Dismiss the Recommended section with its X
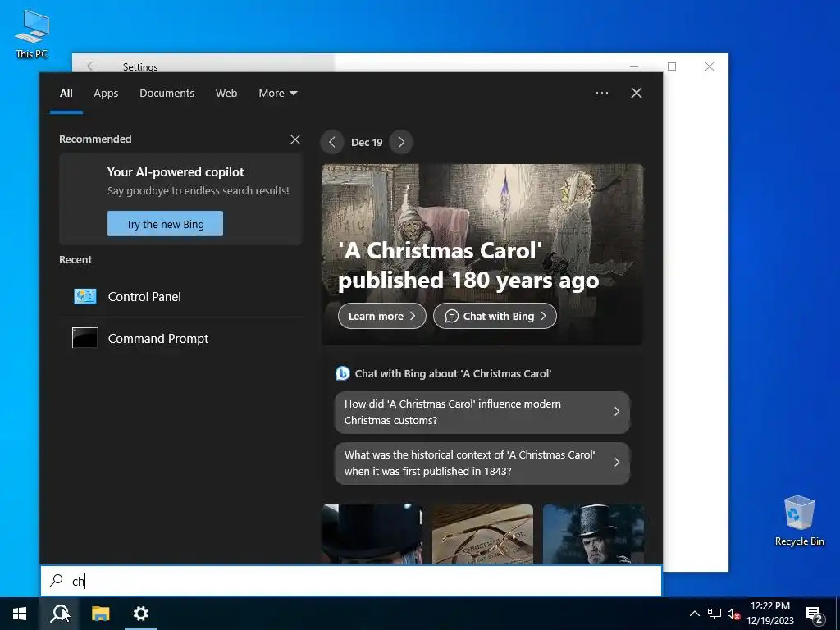 click(295, 139)
